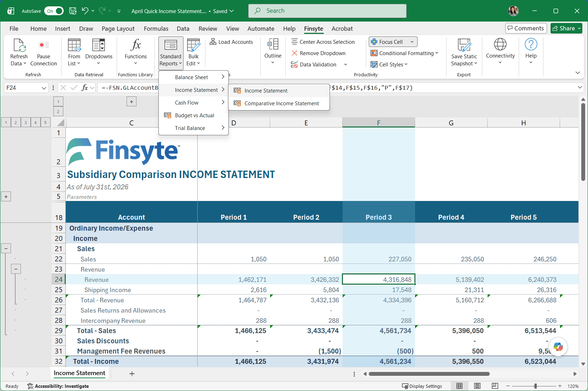The image size is (588, 391).
Task: Click the Refresh Data icon
Action: click(19, 45)
